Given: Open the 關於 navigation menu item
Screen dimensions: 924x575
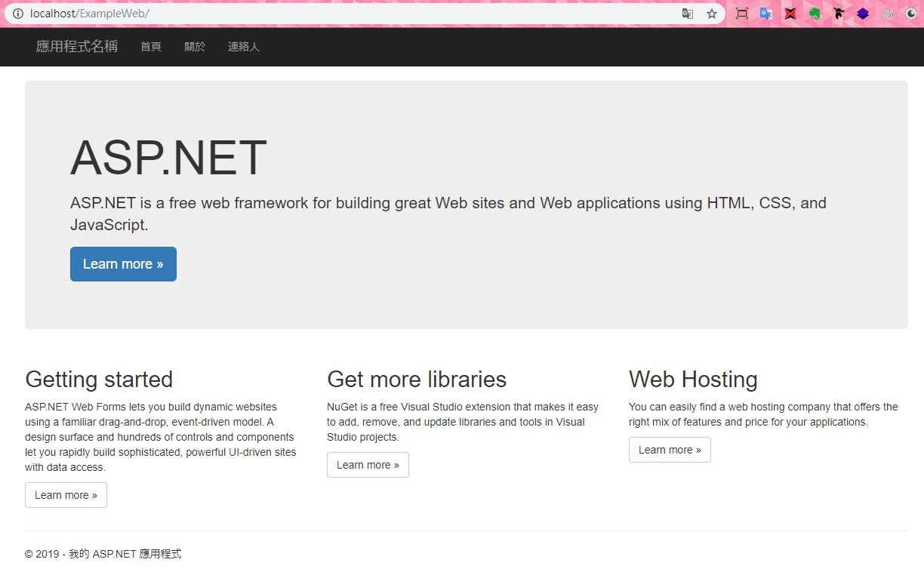Looking at the screenshot, I should 195,47.
